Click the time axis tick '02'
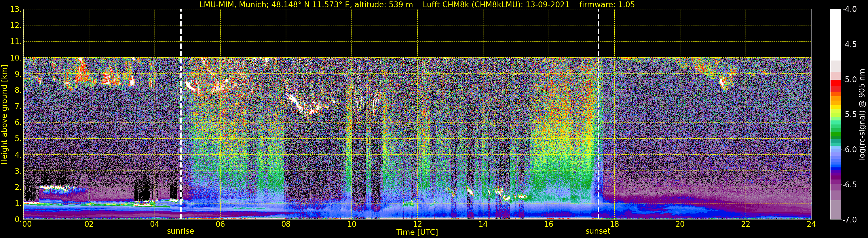The image size is (868, 238). (89, 224)
